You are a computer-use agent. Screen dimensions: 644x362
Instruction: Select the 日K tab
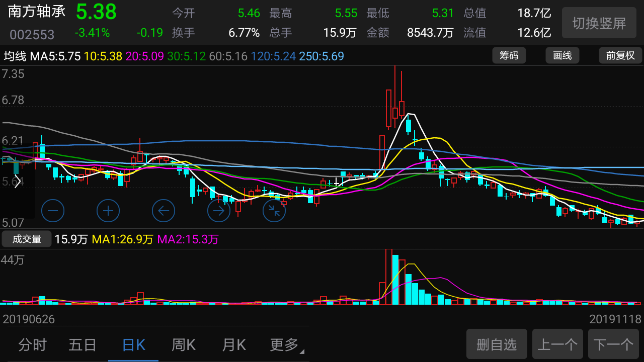133,345
